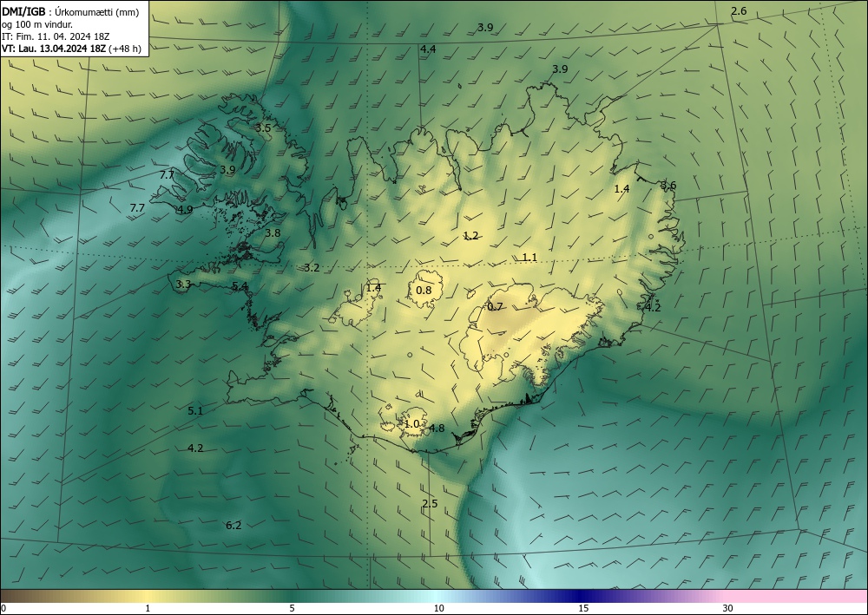Click the 2.6 precipitation value

(x=739, y=11)
